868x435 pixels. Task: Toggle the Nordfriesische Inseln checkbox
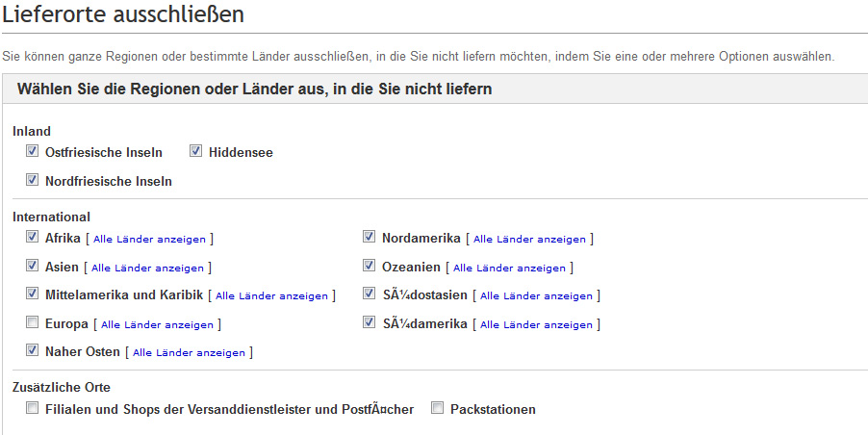coord(33,180)
